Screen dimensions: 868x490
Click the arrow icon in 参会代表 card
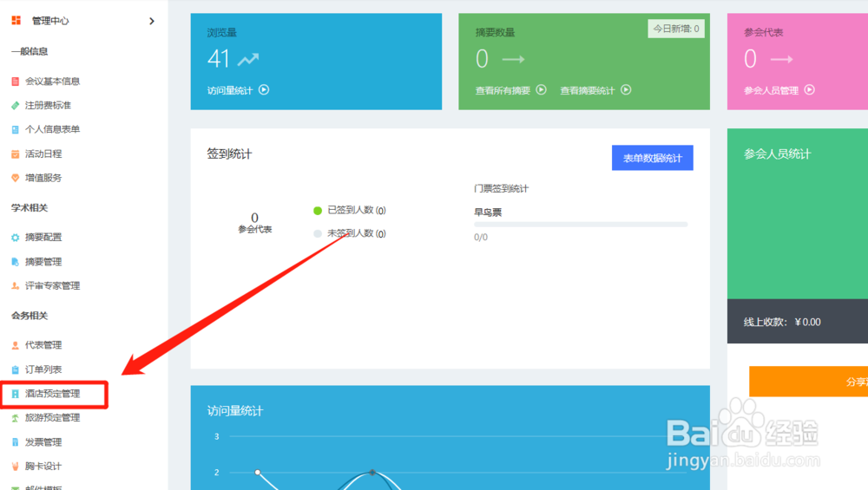point(782,59)
